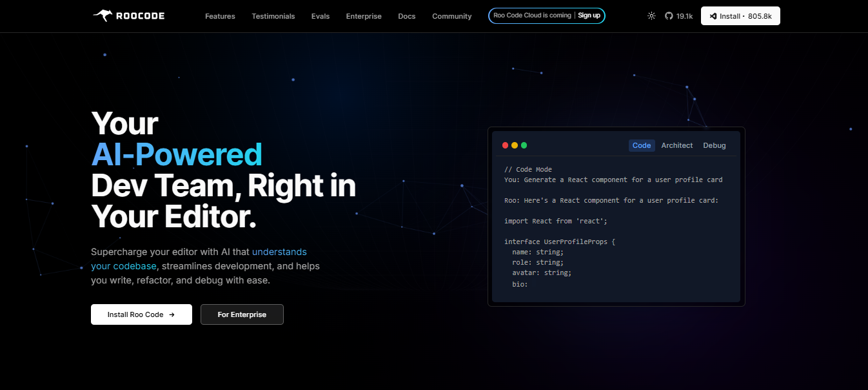Open the Evals page
This screenshot has width=868, height=390.
[x=321, y=16]
